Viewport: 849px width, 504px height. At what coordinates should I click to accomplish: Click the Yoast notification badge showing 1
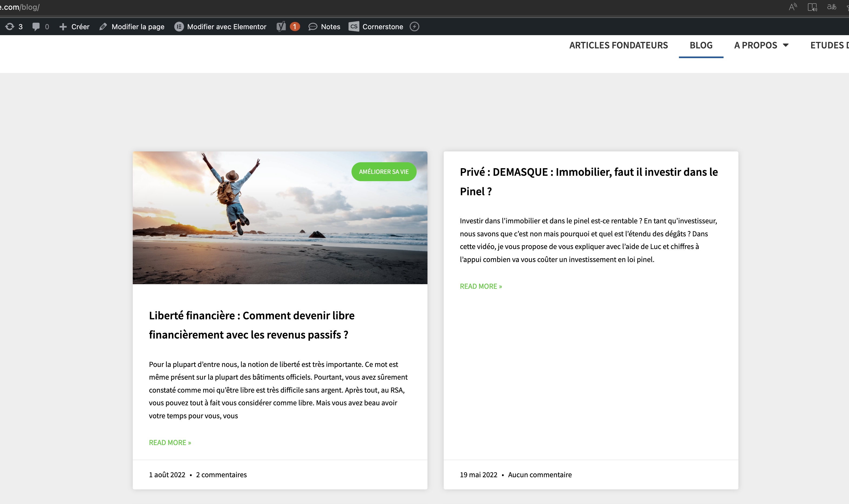click(294, 26)
